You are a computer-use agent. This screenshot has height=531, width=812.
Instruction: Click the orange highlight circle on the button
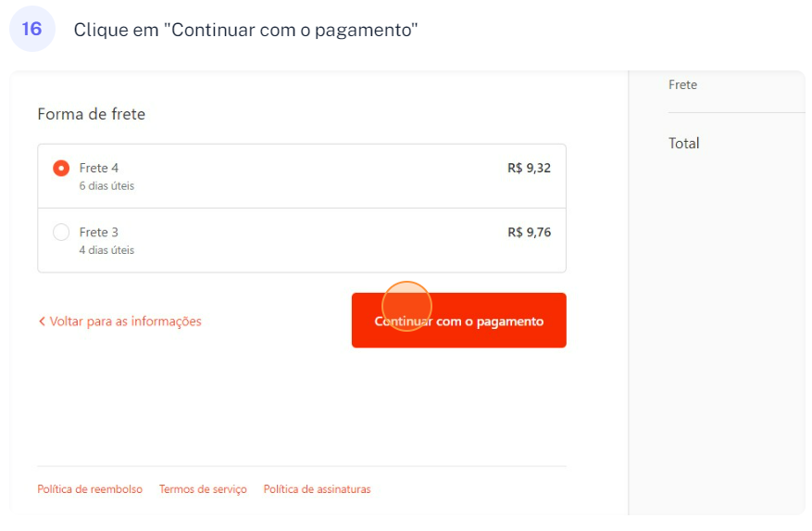point(406,306)
